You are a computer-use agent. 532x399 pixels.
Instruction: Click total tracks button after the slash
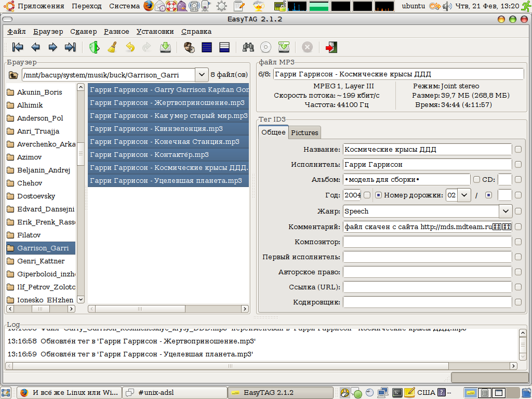click(x=488, y=195)
